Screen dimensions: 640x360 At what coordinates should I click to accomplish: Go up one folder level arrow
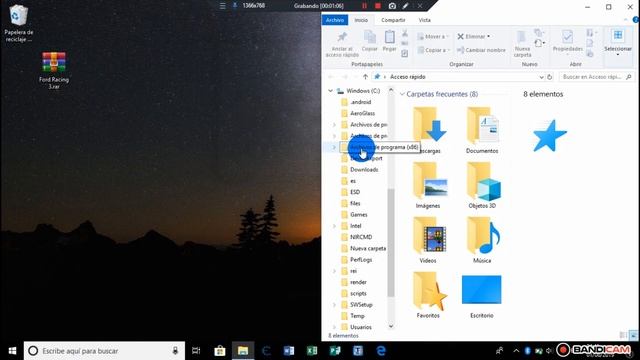[365, 77]
